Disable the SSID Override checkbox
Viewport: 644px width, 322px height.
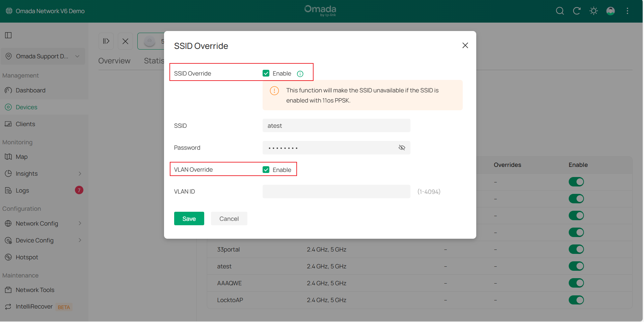[266, 73]
